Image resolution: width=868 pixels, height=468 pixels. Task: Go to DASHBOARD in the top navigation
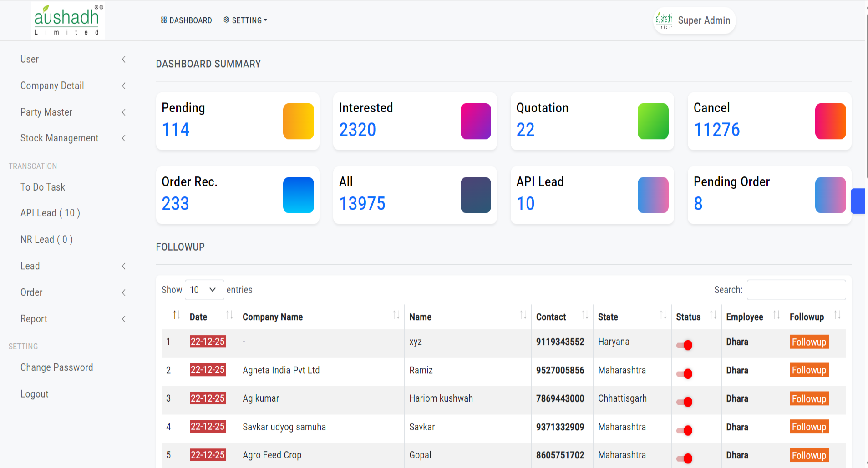click(186, 20)
